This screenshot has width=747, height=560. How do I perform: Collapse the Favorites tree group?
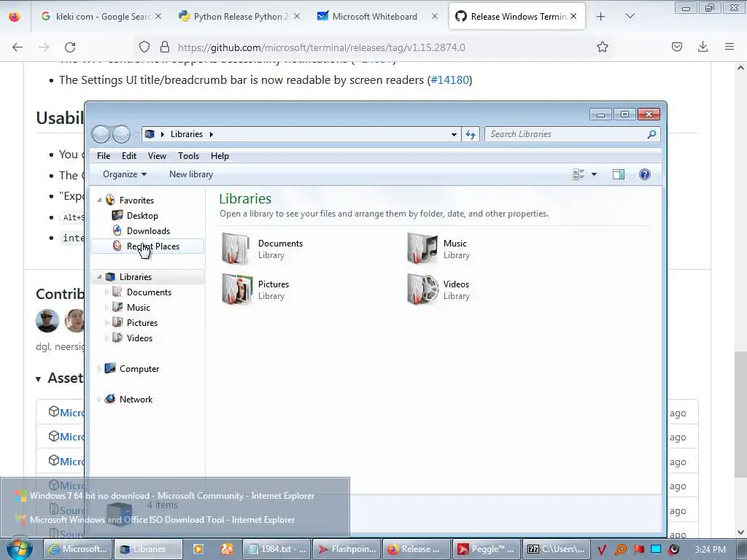(99, 201)
